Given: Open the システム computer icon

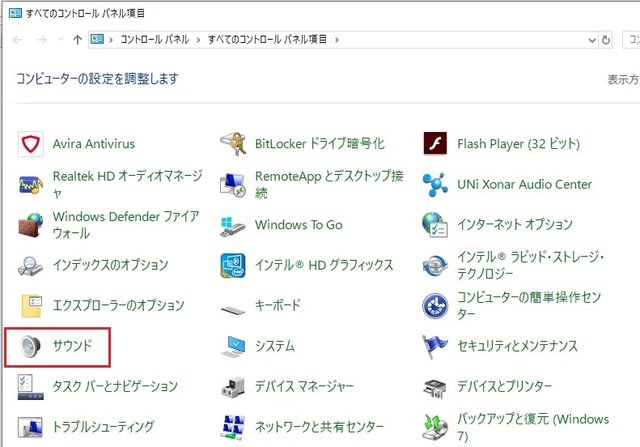Looking at the screenshot, I should 233,347.
